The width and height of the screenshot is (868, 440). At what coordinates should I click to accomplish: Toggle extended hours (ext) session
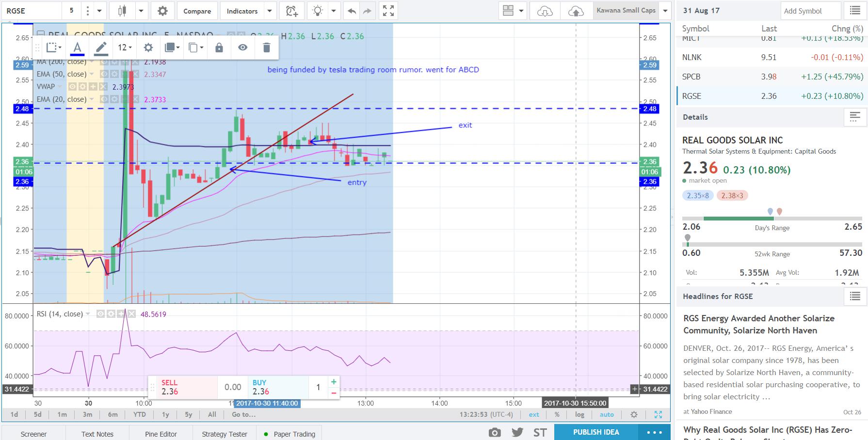[x=534, y=415]
